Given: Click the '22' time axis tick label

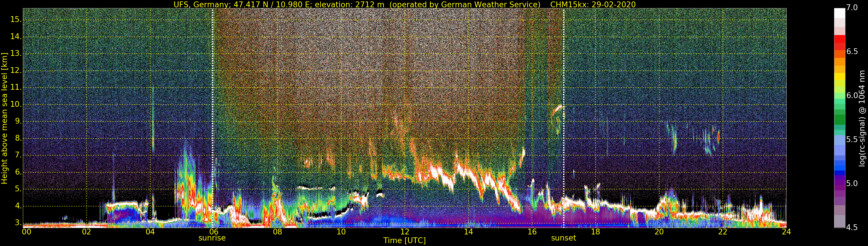Looking at the screenshot, I should tap(723, 232).
